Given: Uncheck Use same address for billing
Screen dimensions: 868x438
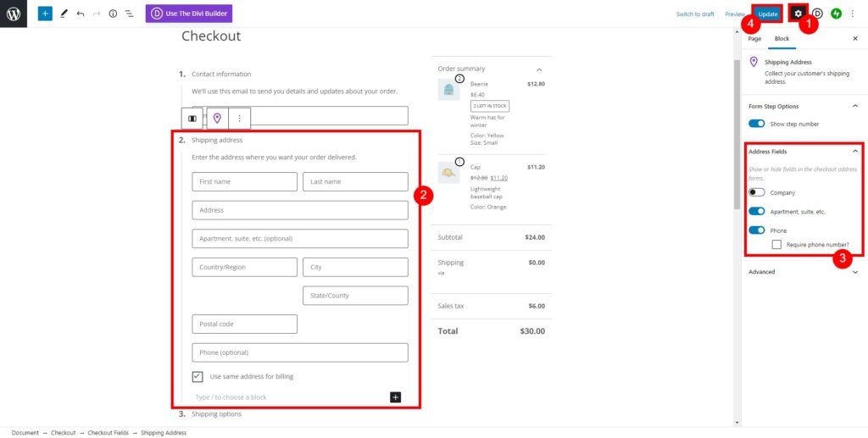Looking at the screenshot, I should [x=198, y=377].
